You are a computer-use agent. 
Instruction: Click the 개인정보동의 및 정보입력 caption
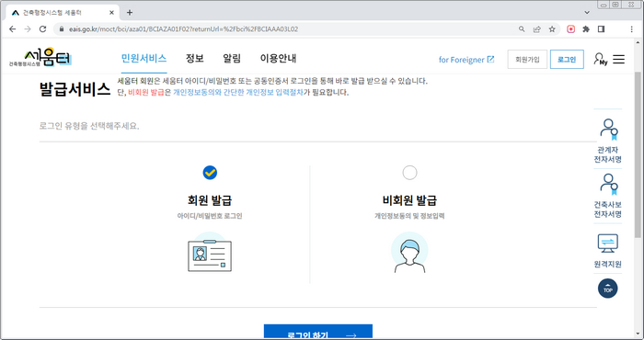[409, 216]
